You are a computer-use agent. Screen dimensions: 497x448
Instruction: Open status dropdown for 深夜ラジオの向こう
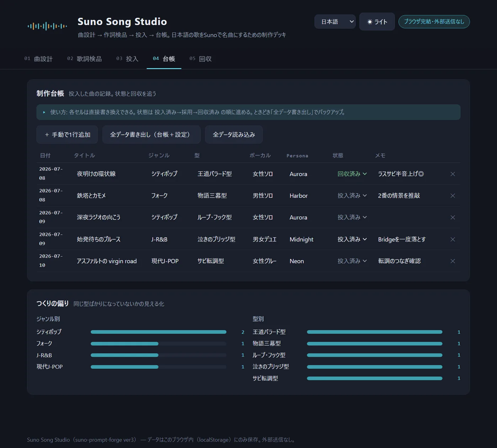coord(352,217)
